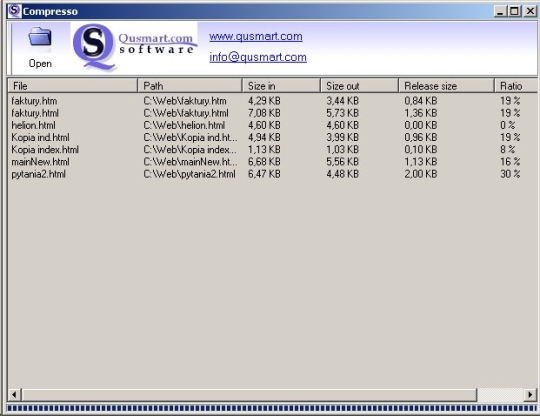Screen dimensions: 540x416
Task: Click the 3,44 KB size out value
Action: pyautogui.click(x=343, y=101)
